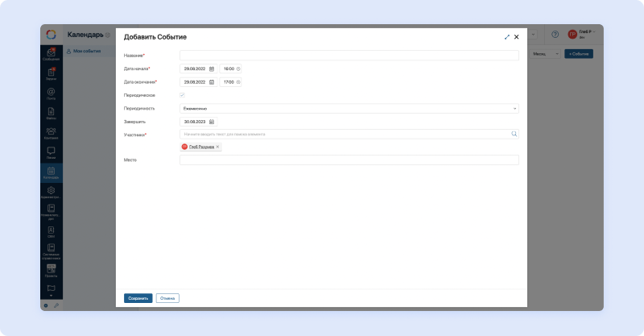644x336 pixels.
Task: Open the user profile menu Глеб Р
Action: [x=584, y=35]
